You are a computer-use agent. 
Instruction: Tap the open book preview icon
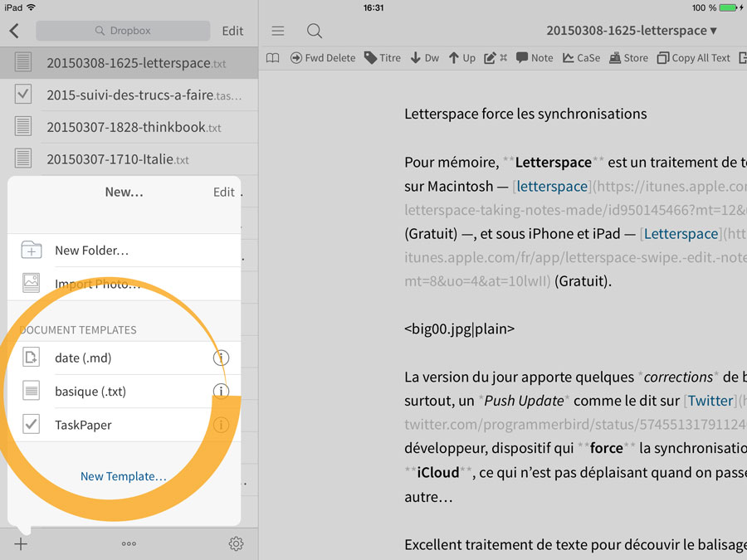[272, 58]
